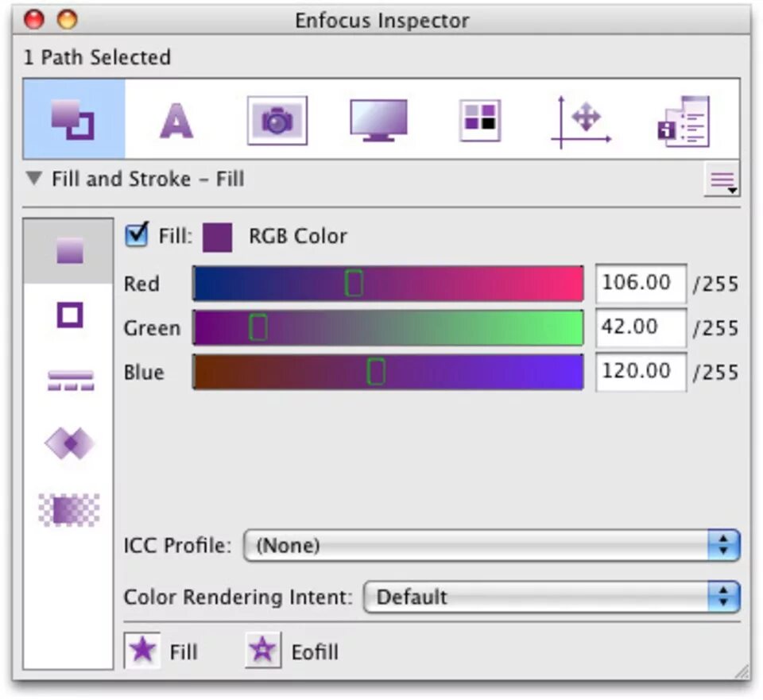Viewport: 763px width, 700px height.
Task: Uncheck the Fill checkbox
Action: 136,235
